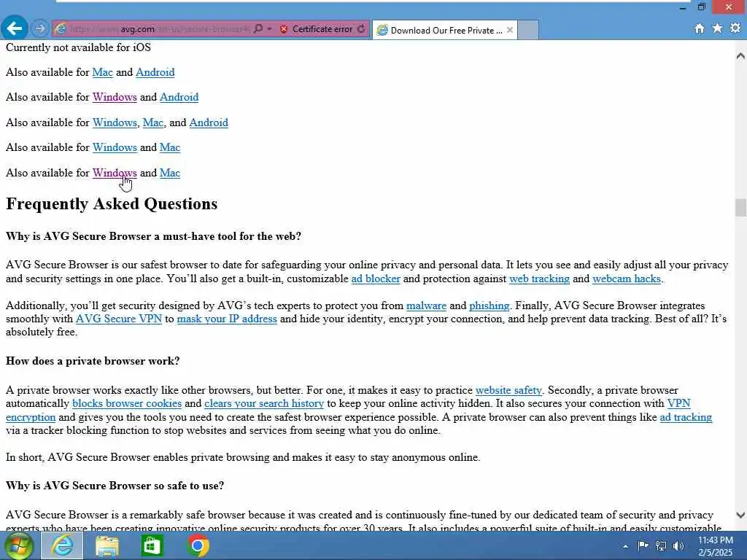747x560 pixels.
Task: Follow the ad blocker link
Action: click(x=376, y=279)
